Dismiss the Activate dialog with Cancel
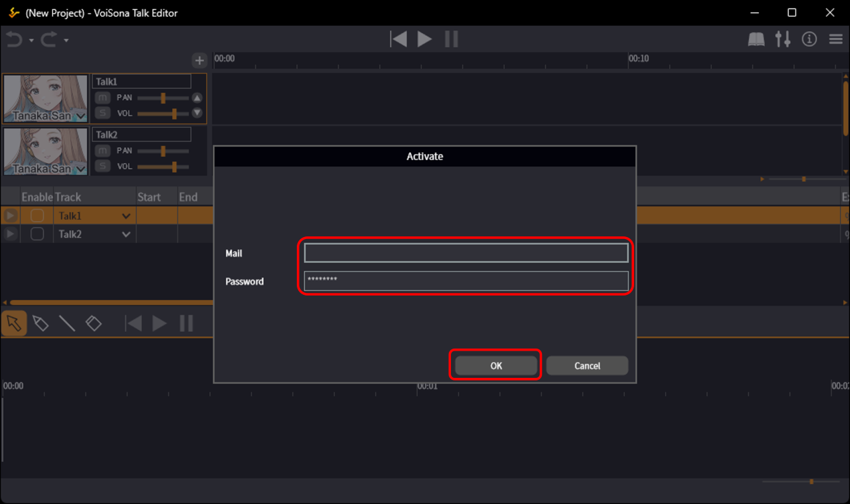This screenshot has width=850, height=504. click(x=587, y=366)
